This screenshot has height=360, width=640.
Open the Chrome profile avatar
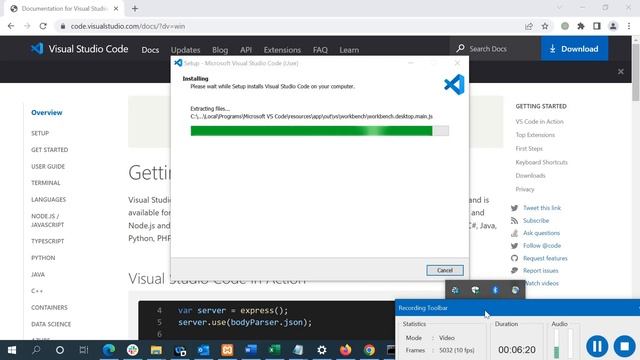(x=613, y=26)
